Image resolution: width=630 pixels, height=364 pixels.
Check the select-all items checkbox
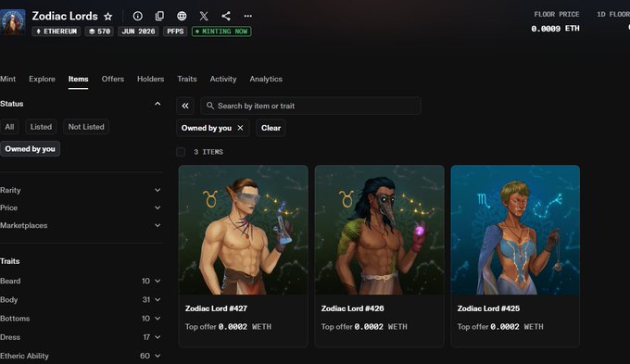(181, 152)
